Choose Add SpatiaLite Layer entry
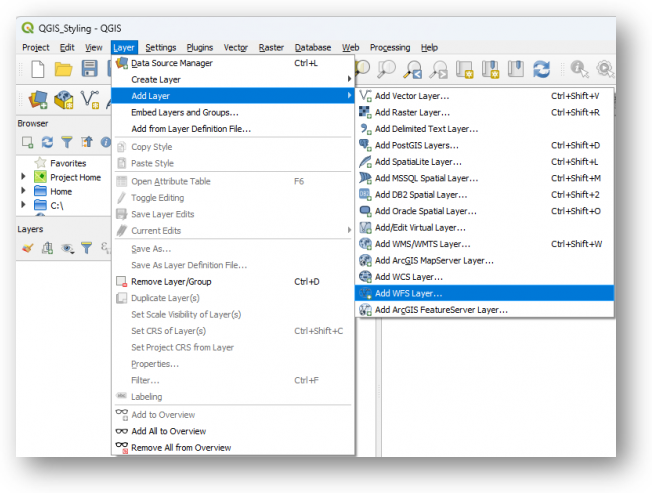 [484, 162]
